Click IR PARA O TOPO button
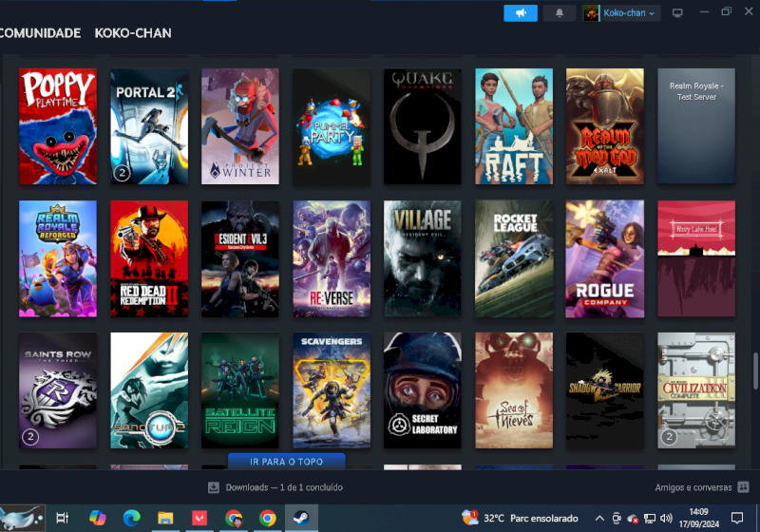 pyautogui.click(x=287, y=462)
